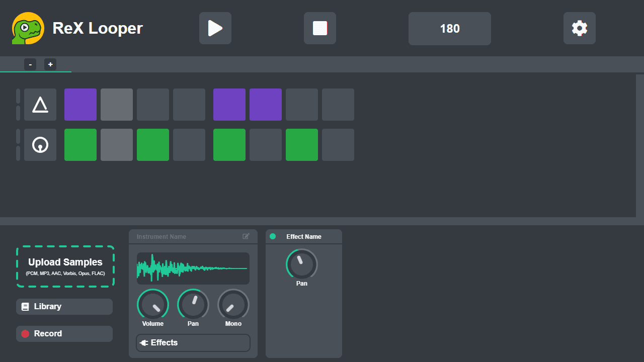Select the triangle instrument track icon
The width and height of the screenshot is (644, 362).
coord(40,105)
